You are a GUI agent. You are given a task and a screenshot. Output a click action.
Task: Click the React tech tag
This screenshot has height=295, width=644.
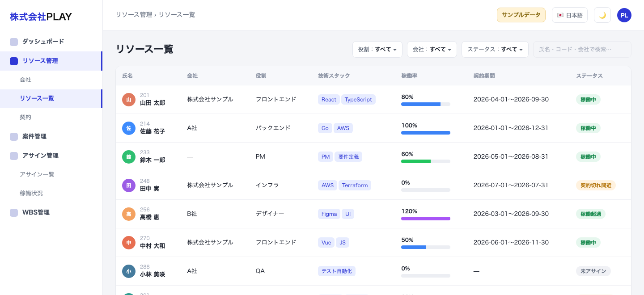point(329,100)
